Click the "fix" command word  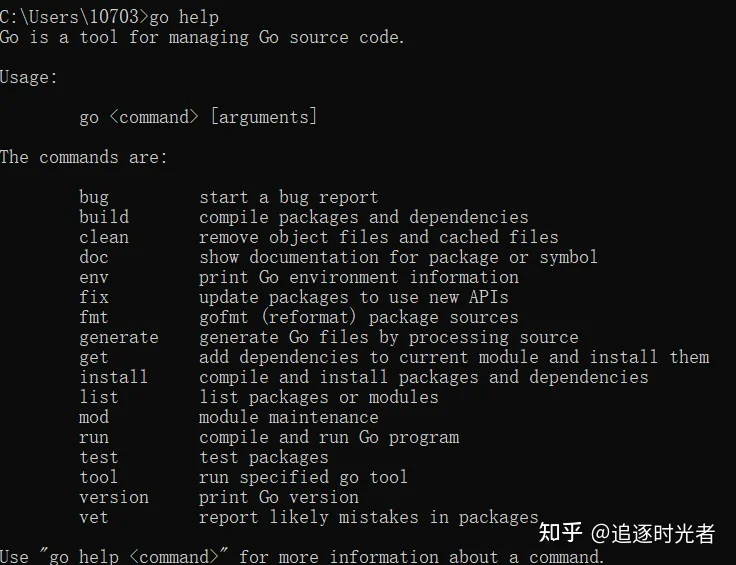tap(94, 297)
